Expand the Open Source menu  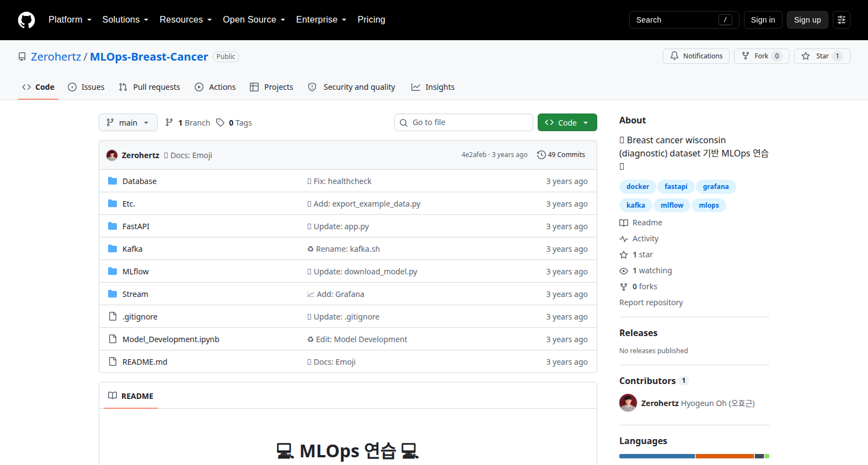coord(254,20)
